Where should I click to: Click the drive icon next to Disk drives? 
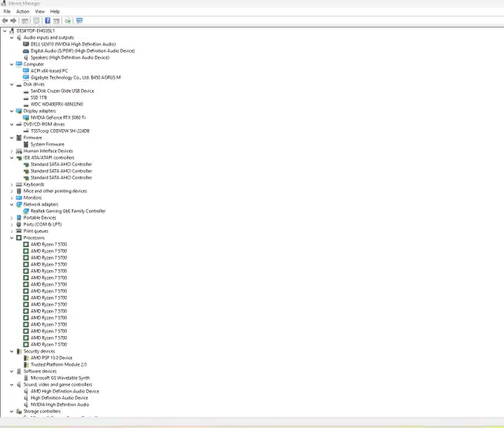coord(19,84)
